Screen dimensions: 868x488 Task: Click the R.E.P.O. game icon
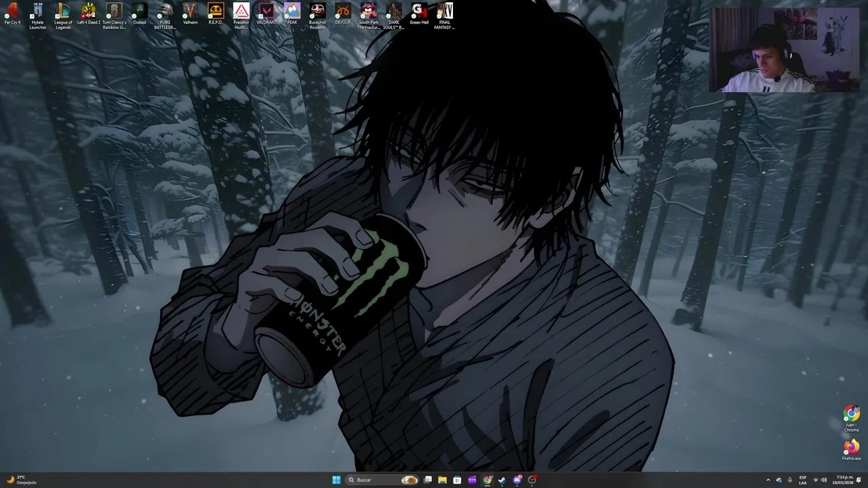[216, 14]
